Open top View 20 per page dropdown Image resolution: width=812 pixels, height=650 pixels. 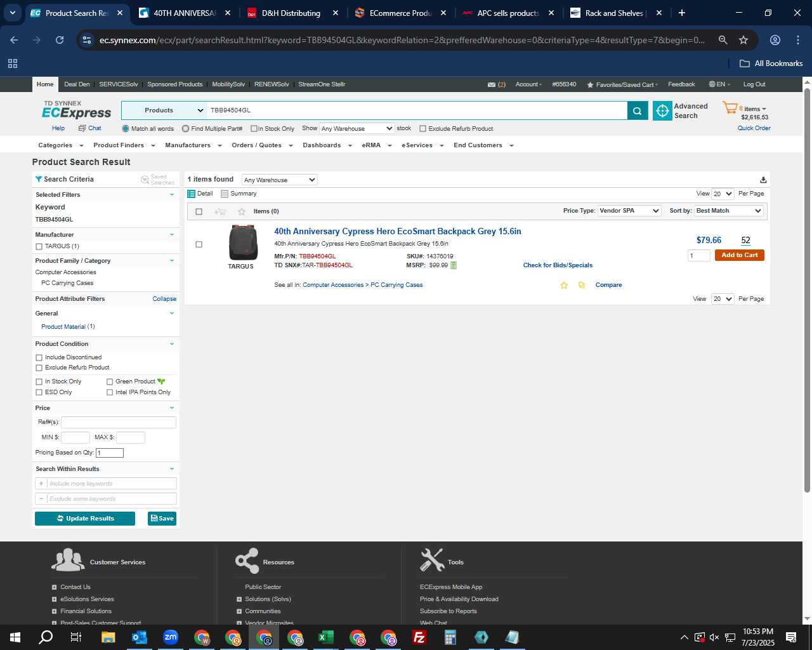723,194
